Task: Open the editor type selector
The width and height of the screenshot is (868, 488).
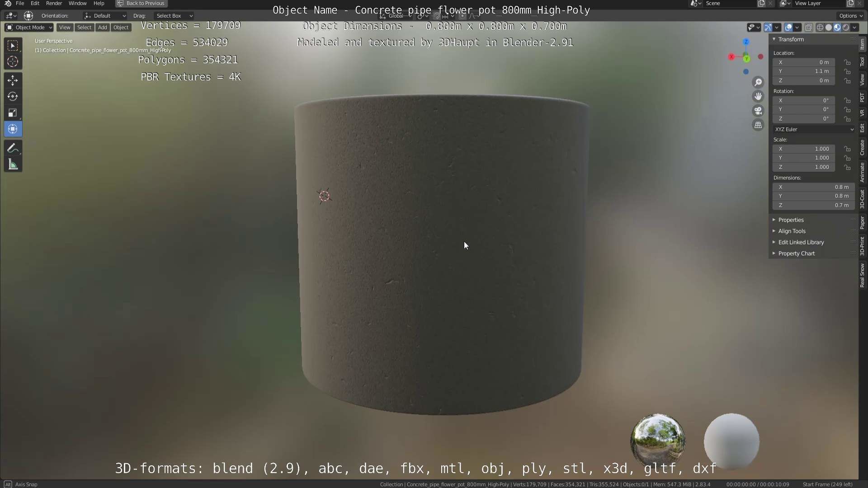Action: pyautogui.click(x=11, y=16)
